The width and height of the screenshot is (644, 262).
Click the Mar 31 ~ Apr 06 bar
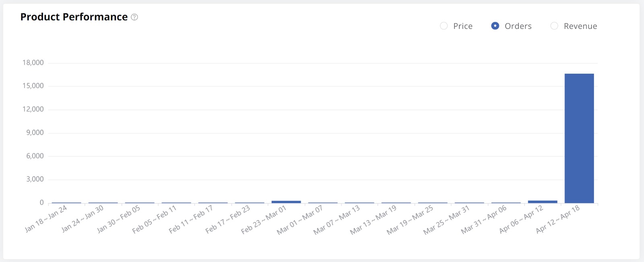pyautogui.click(x=506, y=202)
